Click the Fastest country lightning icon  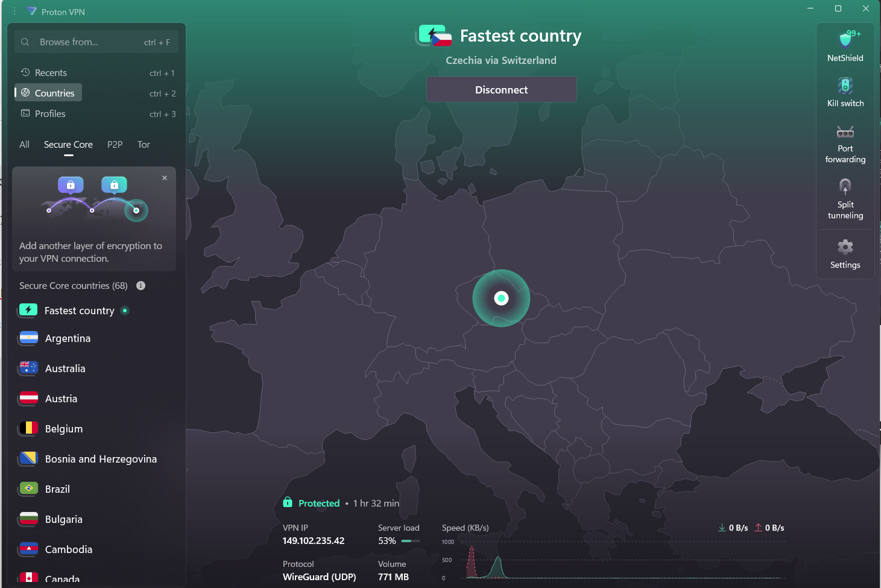tap(28, 310)
